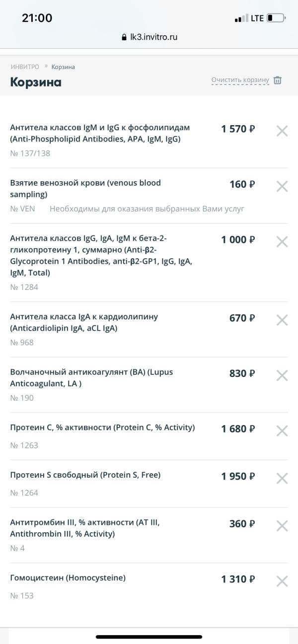Remove Protein S Free from cart
The width and height of the screenshot is (298, 644).
point(282,479)
